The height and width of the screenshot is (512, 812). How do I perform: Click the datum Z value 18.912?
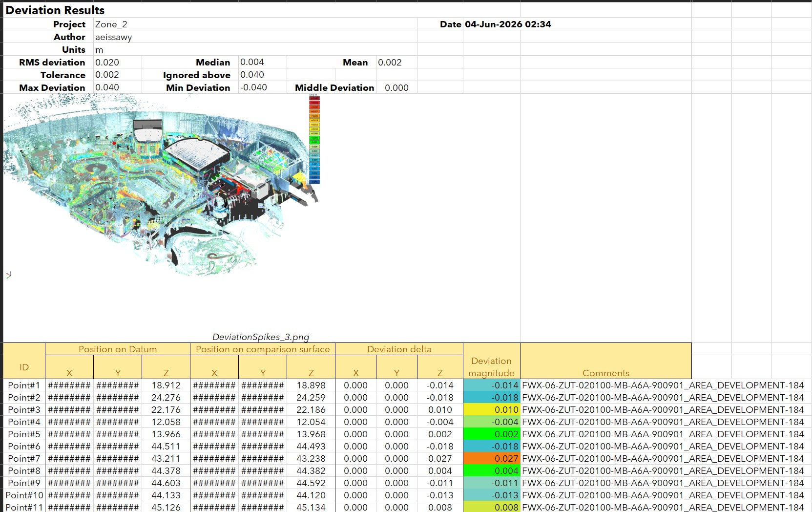click(x=166, y=385)
